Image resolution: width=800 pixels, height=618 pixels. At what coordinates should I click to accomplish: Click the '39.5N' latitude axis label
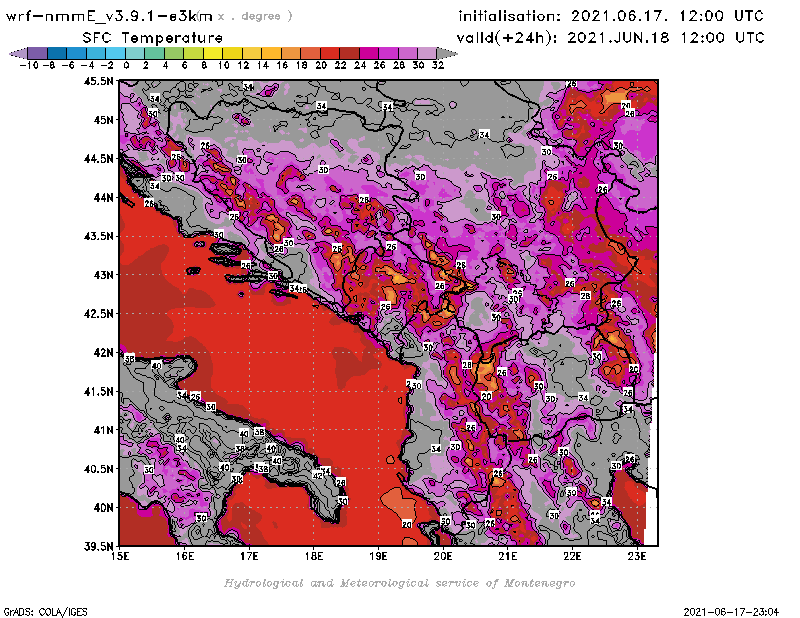click(x=98, y=546)
